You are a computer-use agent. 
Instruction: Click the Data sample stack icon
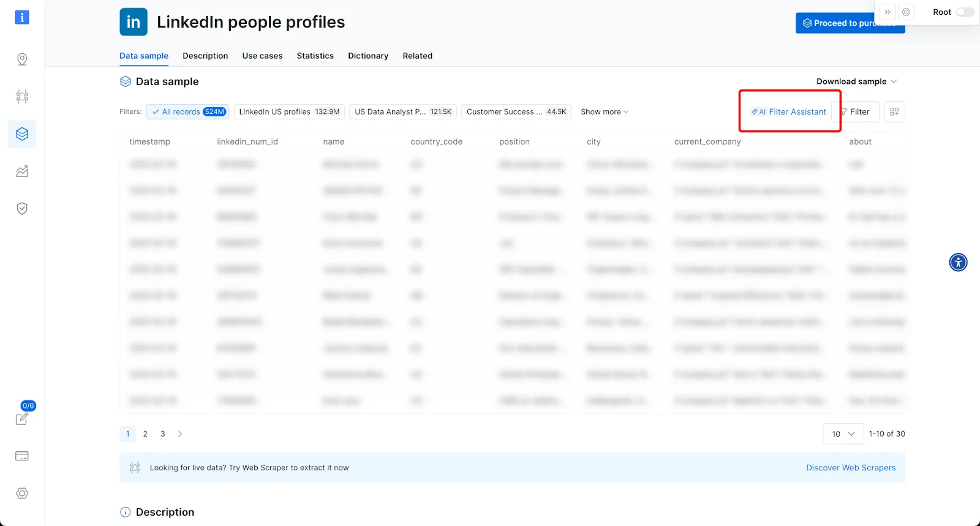(x=126, y=81)
